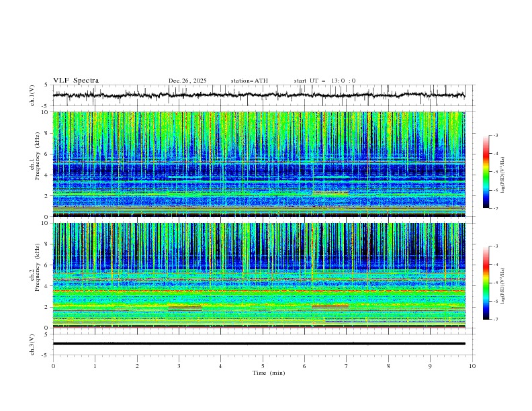Click the "ch.3(V)" axis label
Screen dimensions: 532x411
tap(32, 345)
